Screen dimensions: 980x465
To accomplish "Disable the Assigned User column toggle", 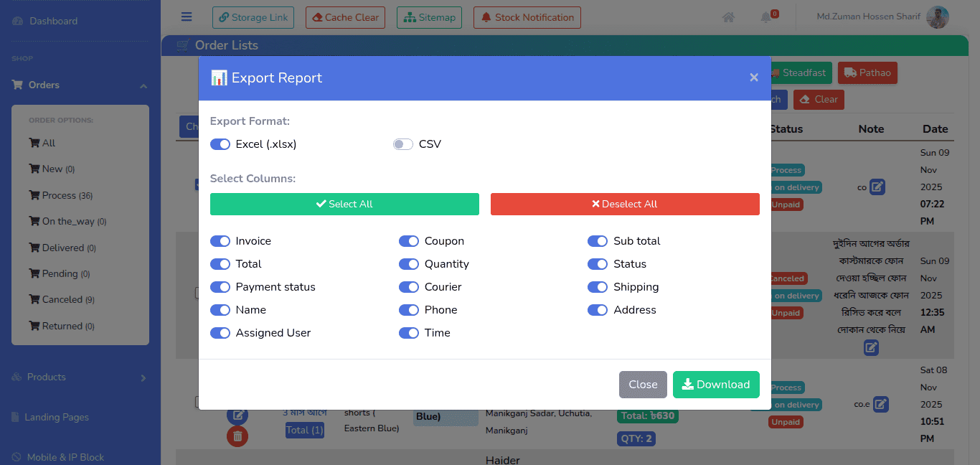I will [x=220, y=333].
